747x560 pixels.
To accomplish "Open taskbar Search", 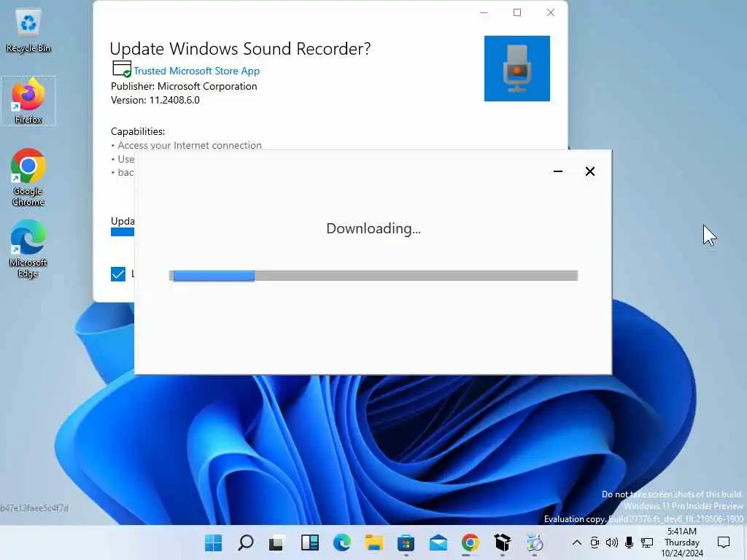I will pos(245,542).
